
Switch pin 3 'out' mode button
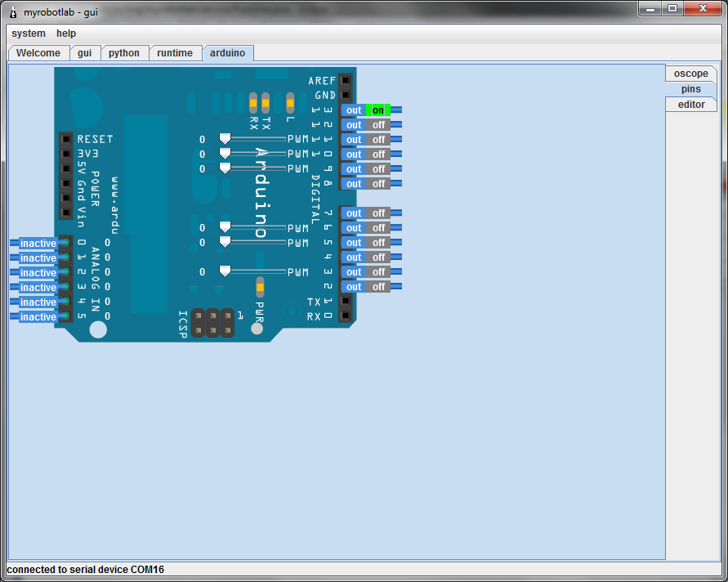pos(354,271)
